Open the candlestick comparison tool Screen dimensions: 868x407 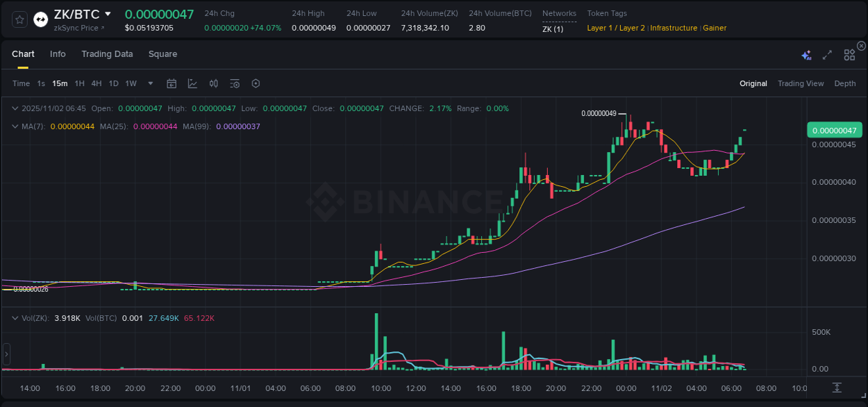pyautogui.click(x=214, y=83)
